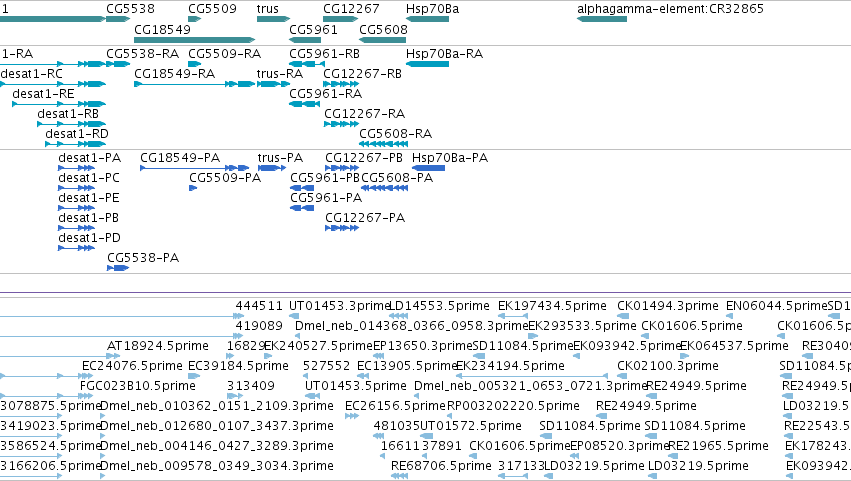The width and height of the screenshot is (851, 481).
Task: Select protein trus-PA
Action: (280, 158)
